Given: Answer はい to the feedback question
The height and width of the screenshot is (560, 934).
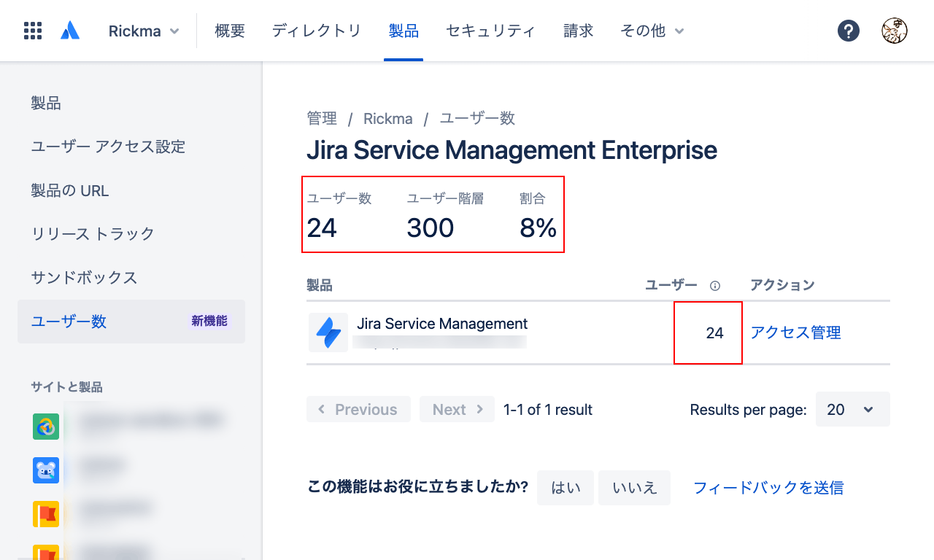Looking at the screenshot, I should click(566, 488).
